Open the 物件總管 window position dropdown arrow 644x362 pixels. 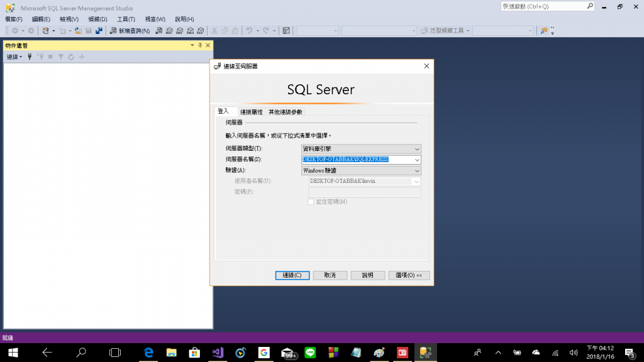click(x=192, y=45)
